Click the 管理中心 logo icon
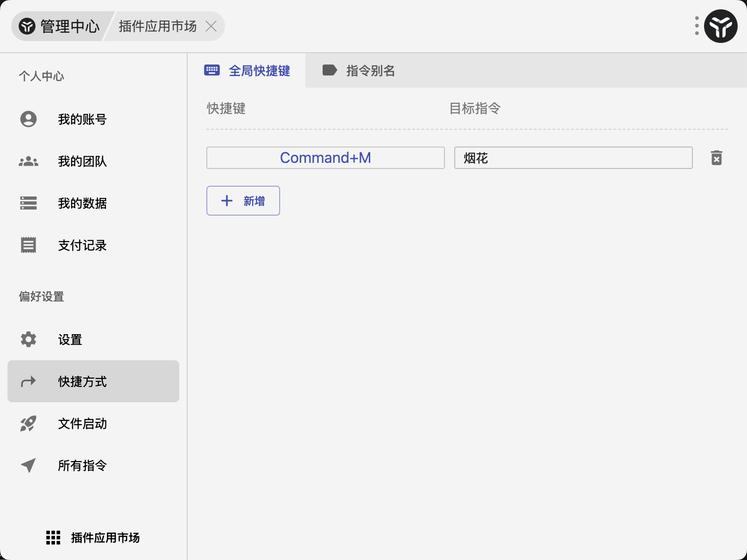 pos(27,26)
